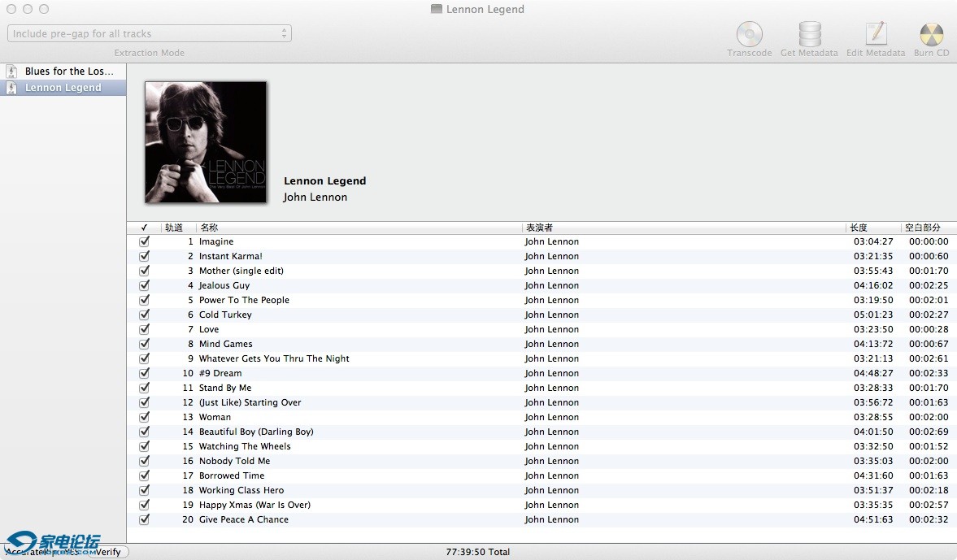Click the file icon beside Blues for the Los…

(12, 72)
